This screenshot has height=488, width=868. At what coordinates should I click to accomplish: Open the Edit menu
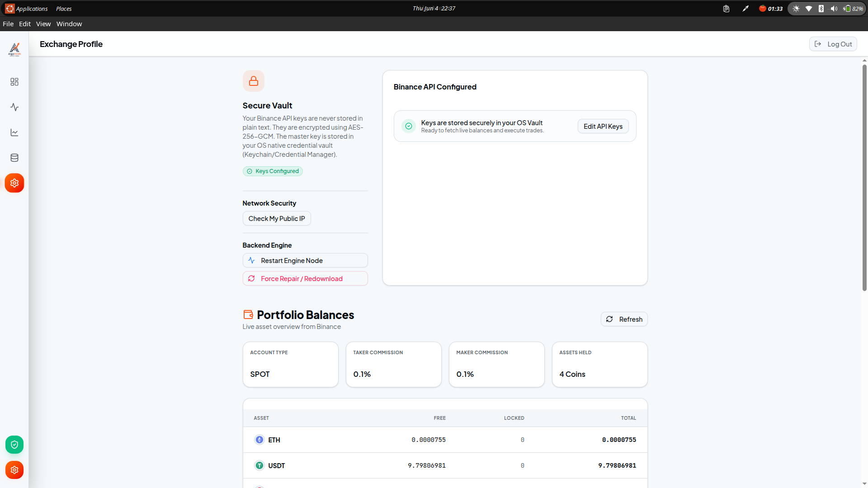click(x=25, y=24)
